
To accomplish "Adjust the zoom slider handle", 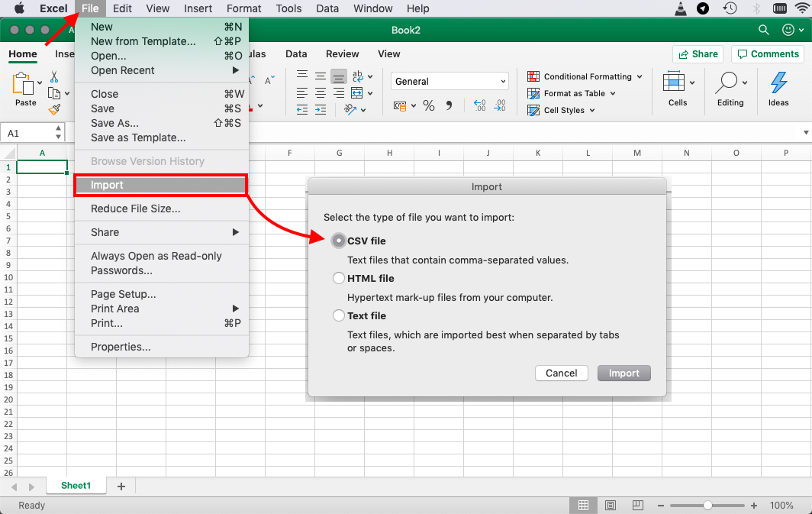I will tap(708, 506).
